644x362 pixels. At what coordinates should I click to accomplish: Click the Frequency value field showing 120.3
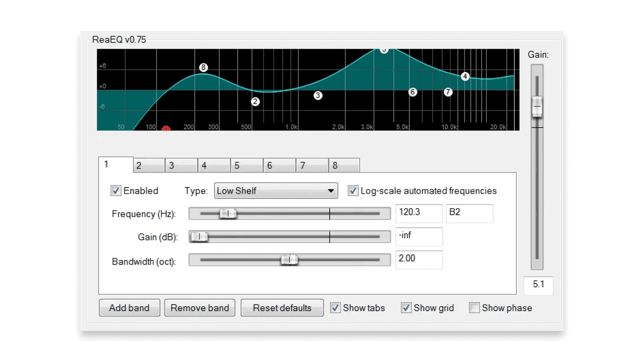pyautogui.click(x=419, y=213)
